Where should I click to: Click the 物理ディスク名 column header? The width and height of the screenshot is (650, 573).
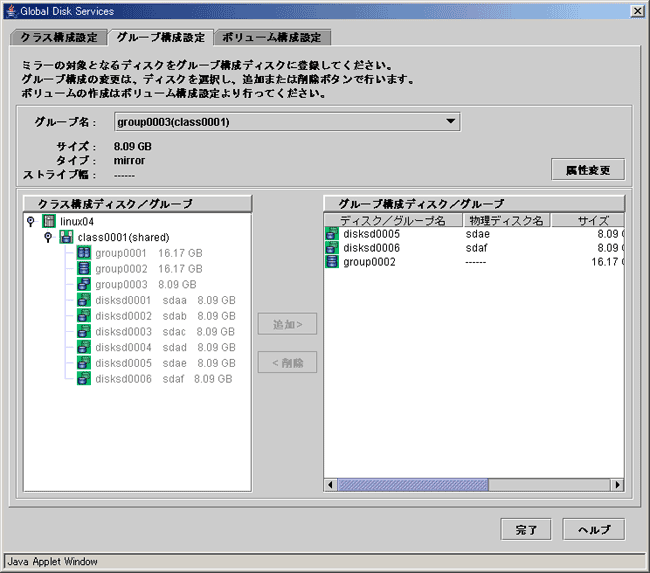tap(504, 220)
